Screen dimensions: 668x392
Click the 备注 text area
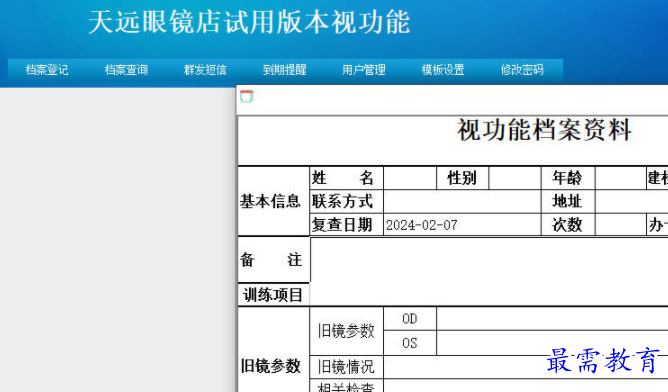point(489,259)
